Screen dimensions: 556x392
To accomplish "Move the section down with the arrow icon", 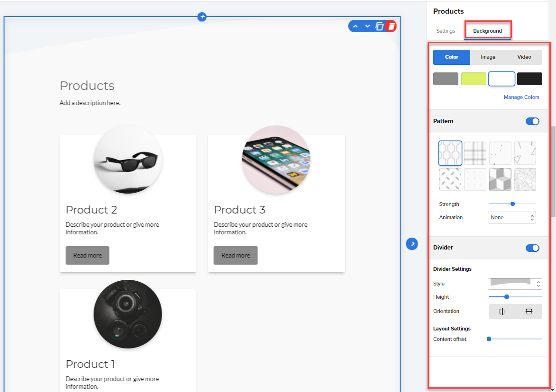I will (x=367, y=26).
